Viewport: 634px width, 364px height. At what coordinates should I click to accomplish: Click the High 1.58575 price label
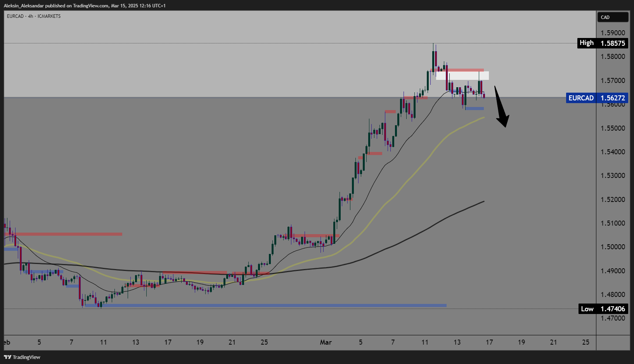(602, 43)
